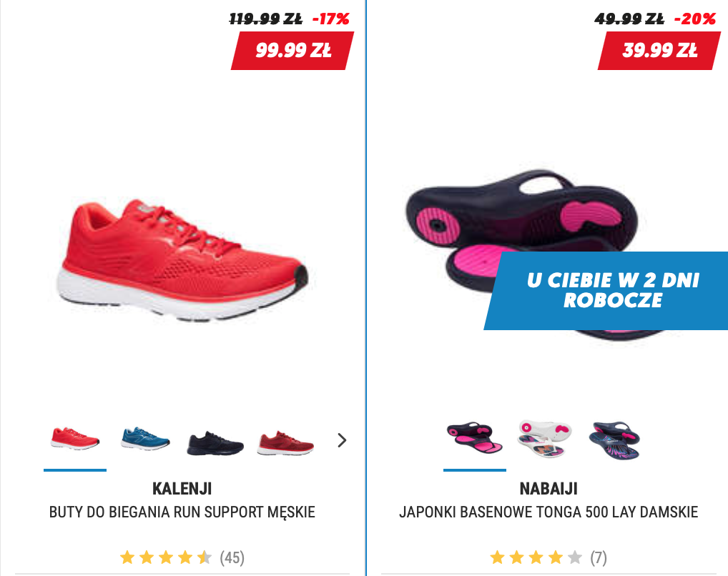Open the large red running shoe image
This screenshot has width=728, height=576.
(182, 260)
